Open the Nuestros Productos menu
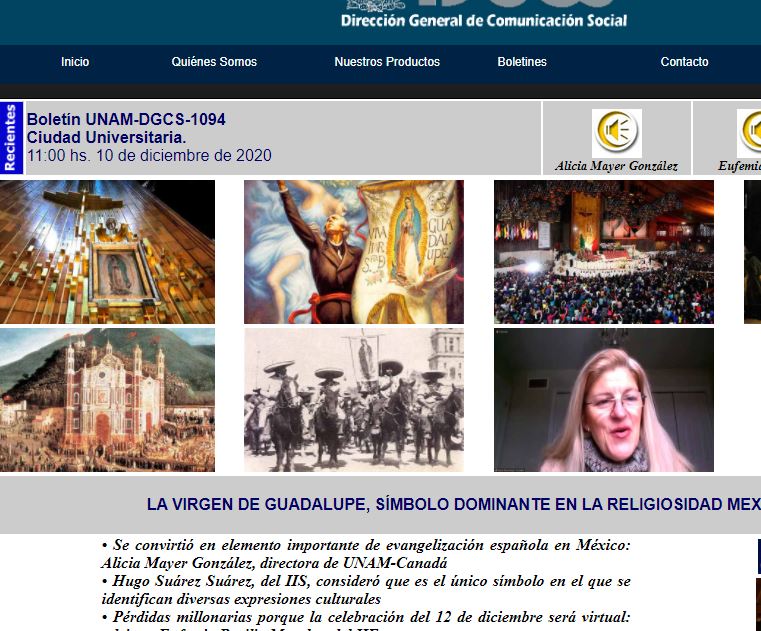 pos(387,62)
